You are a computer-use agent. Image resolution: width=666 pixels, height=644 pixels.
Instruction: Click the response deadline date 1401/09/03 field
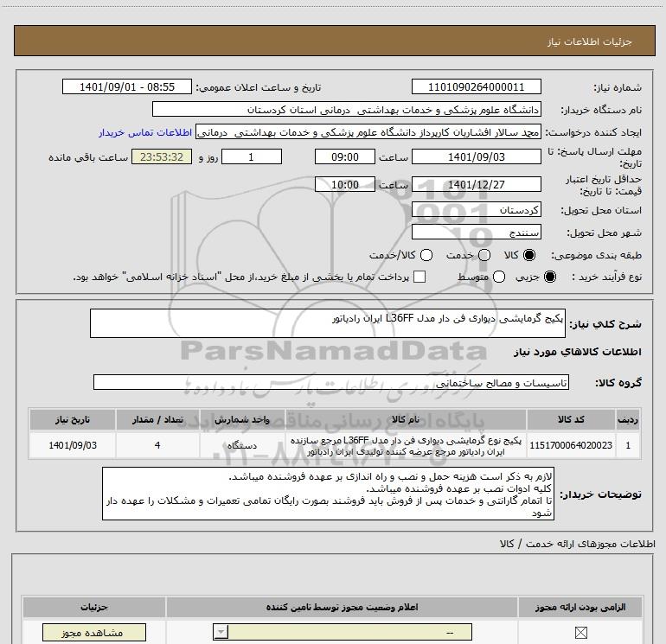click(x=476, y=157)
